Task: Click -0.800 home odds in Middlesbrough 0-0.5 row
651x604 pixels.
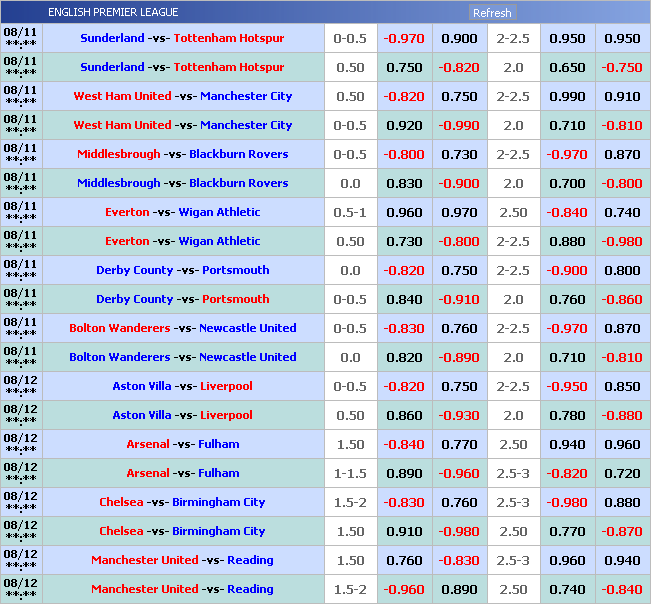Action: pyautogui.click(x=405, y=155)
